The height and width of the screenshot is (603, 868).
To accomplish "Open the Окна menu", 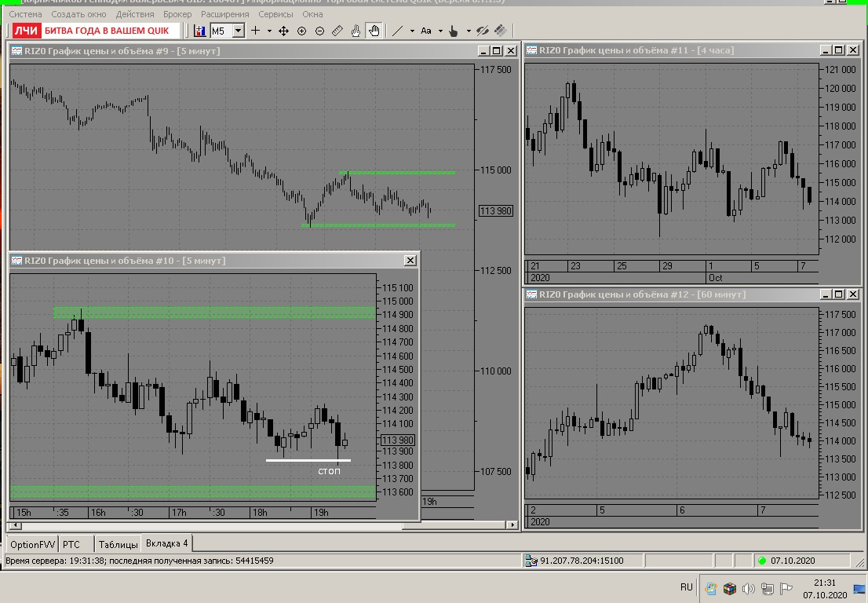I will point(313,14).
